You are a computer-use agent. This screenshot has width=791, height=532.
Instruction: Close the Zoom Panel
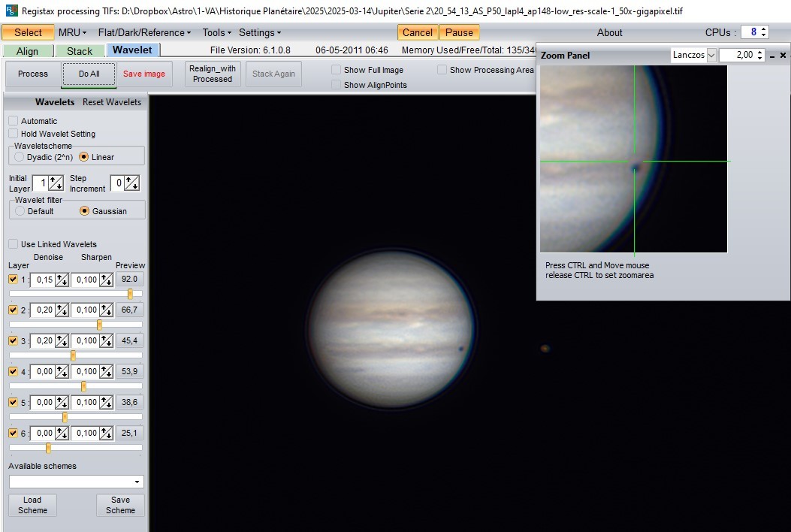tap(783, 56)
